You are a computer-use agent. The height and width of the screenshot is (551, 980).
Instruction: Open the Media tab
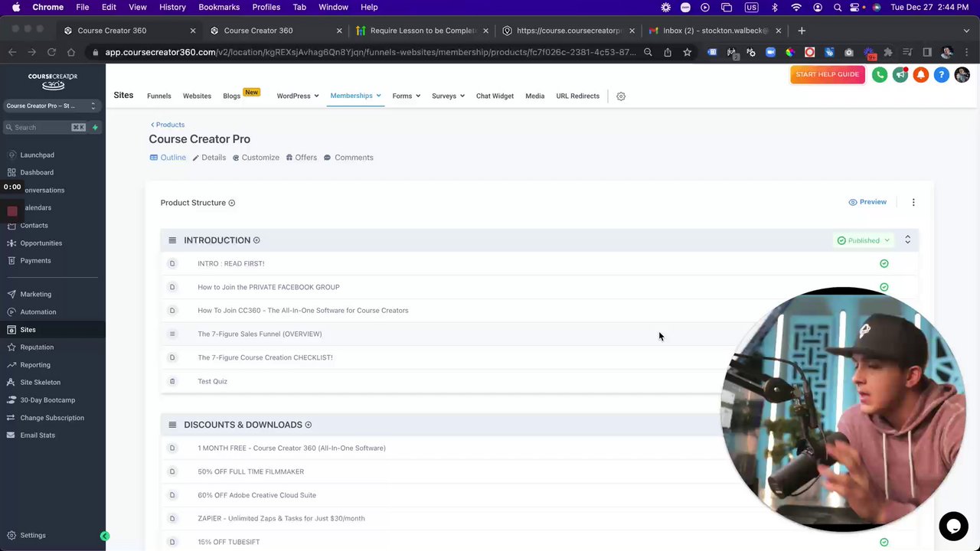click(534, 96)
